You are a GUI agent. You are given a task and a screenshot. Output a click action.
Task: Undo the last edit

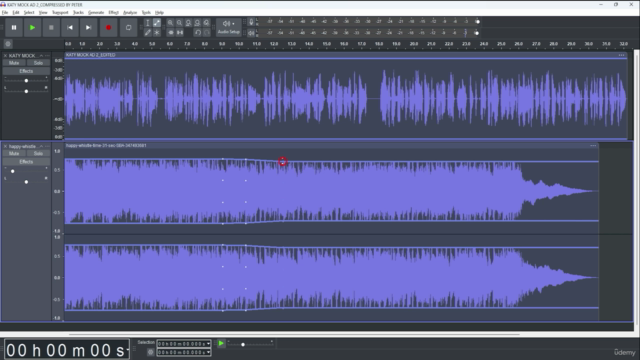tap(198, 32)
